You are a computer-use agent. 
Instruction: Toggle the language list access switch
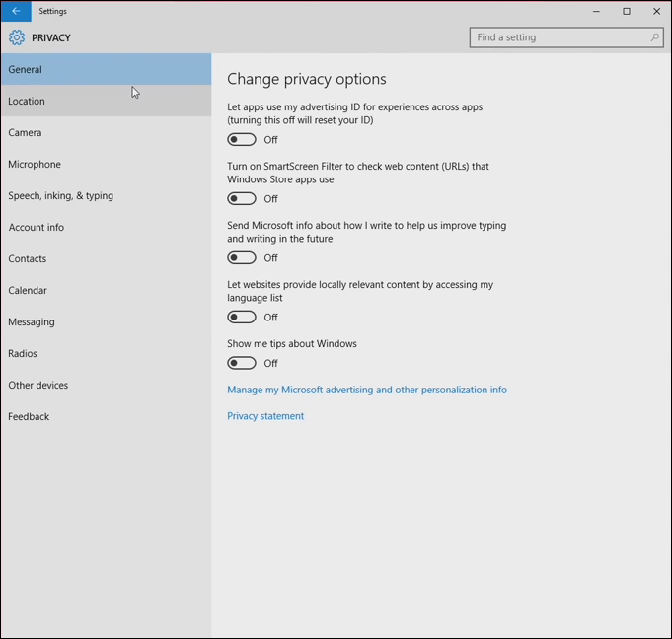pyautogui.click(x=242, y=317)
